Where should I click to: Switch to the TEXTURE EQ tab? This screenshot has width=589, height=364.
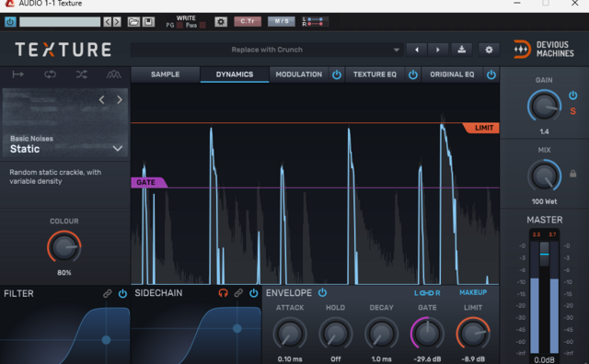(375, 74)
